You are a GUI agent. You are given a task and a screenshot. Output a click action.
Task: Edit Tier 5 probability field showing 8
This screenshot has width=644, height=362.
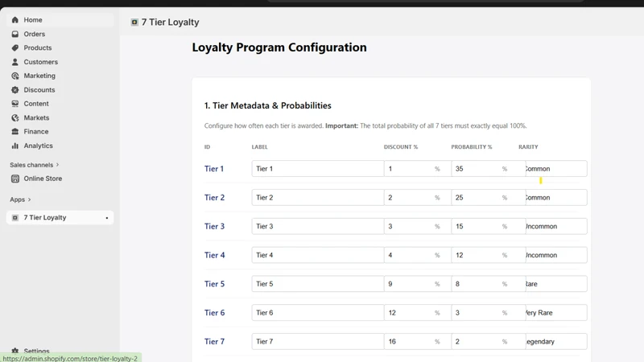[489, 284]
